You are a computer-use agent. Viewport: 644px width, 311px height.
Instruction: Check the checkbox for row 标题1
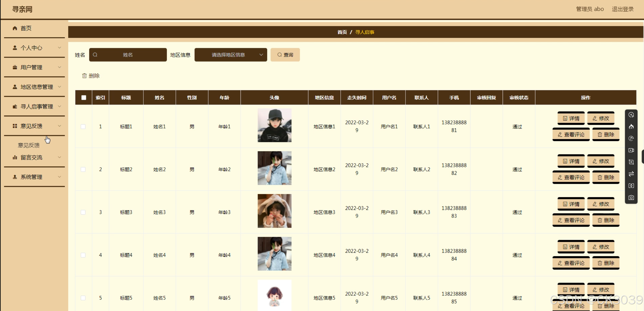(x=83, y=127)
